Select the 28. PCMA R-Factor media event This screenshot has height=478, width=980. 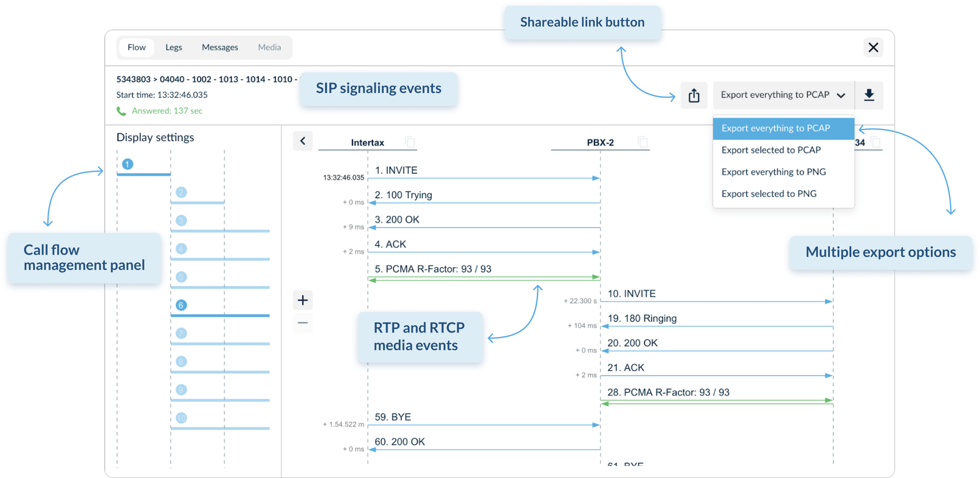(x=668, y=392)
